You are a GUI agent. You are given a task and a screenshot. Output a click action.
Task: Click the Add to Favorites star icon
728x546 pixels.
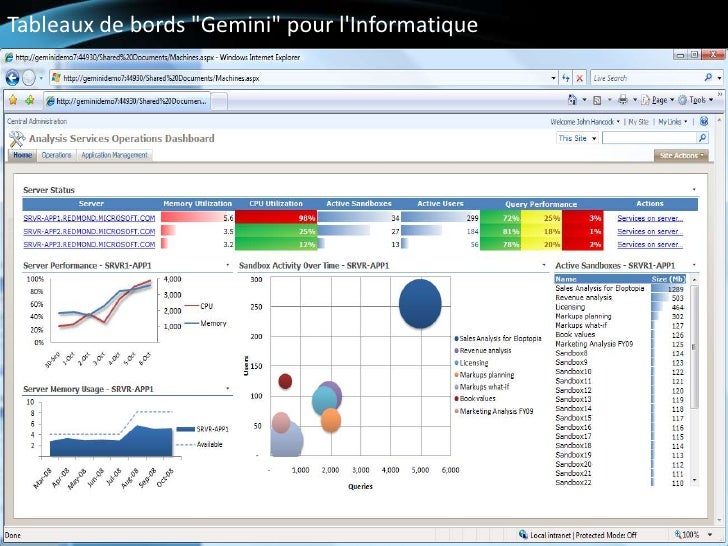point(30,100)
